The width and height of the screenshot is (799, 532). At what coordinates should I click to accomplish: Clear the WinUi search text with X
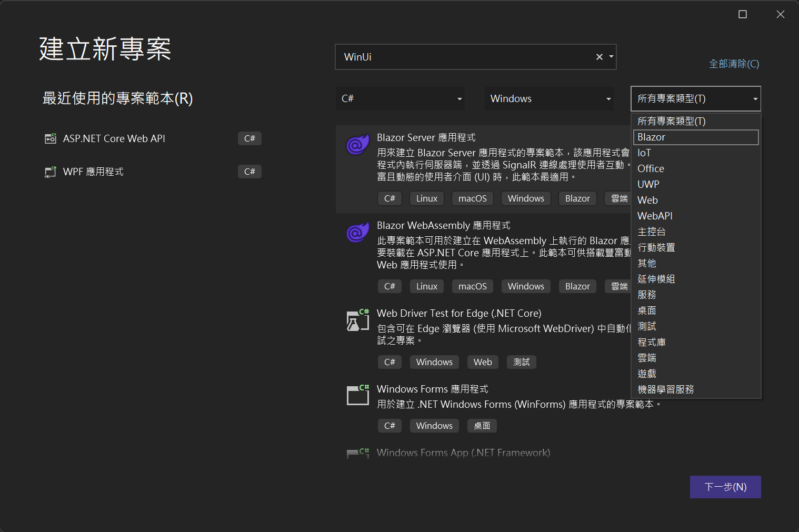599,57
